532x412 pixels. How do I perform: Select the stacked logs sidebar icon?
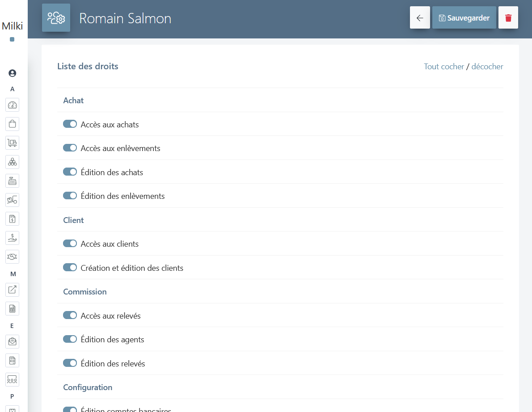(x=12, y=162)
